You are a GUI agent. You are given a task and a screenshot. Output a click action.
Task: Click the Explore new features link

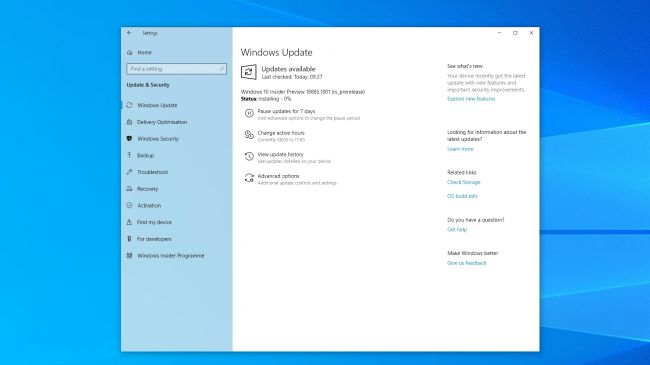click(x=471, y=99)
